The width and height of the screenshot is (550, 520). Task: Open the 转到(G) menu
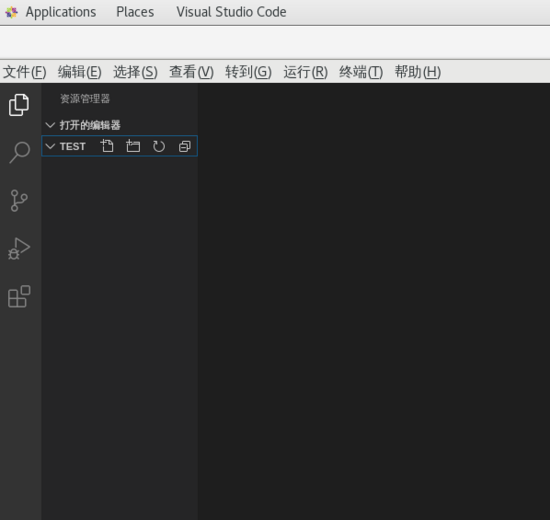248,72
